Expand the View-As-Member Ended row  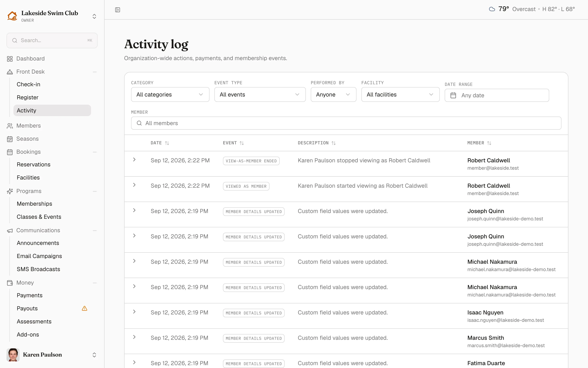click(x=134, y=160)
